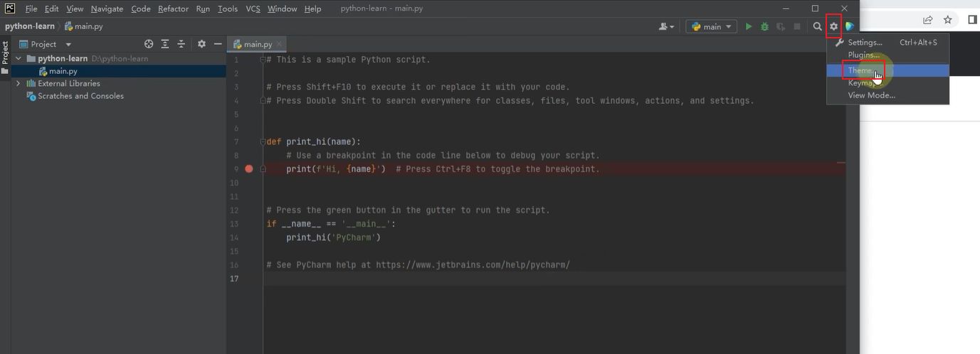Select Plugins... in the settings popup
The width and height of the screenshot is (980, 354).
(863, 55)
